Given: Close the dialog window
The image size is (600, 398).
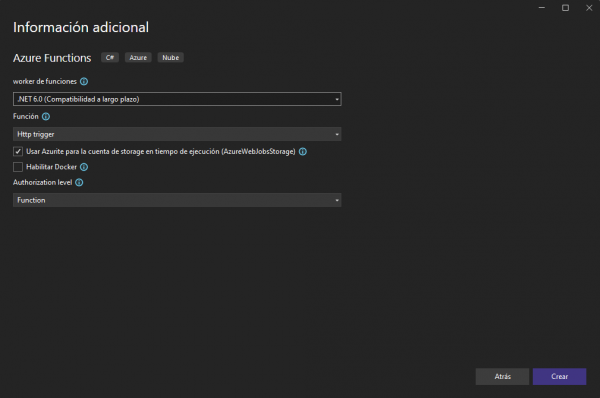Looking at the screenshot, I should [x=589, y=8].
